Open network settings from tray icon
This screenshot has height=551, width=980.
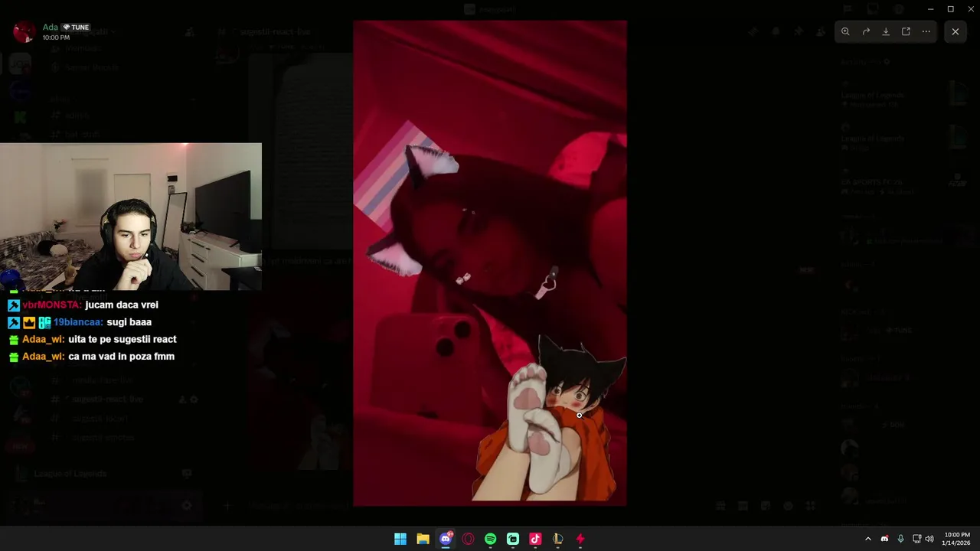pos(916,539)
